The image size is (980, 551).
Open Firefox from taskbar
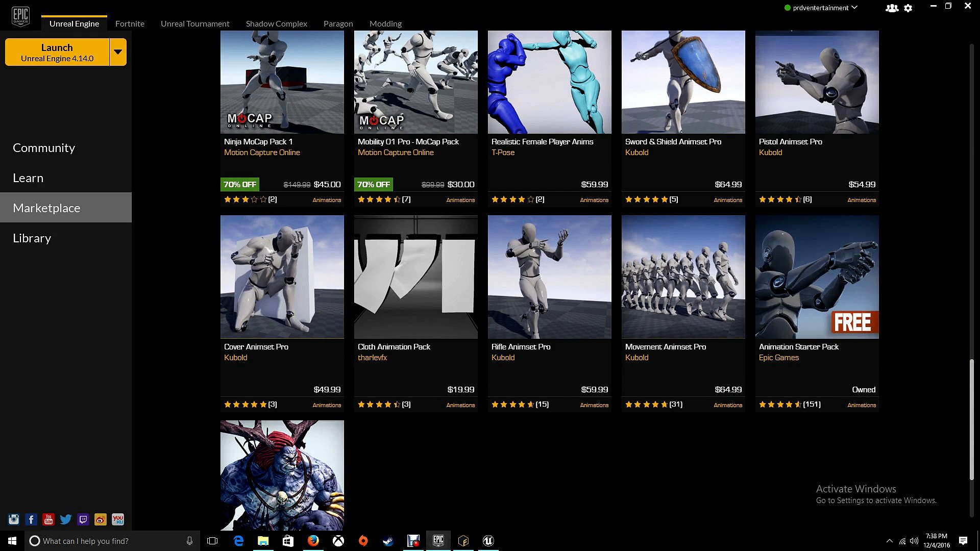tap(313, 541)
